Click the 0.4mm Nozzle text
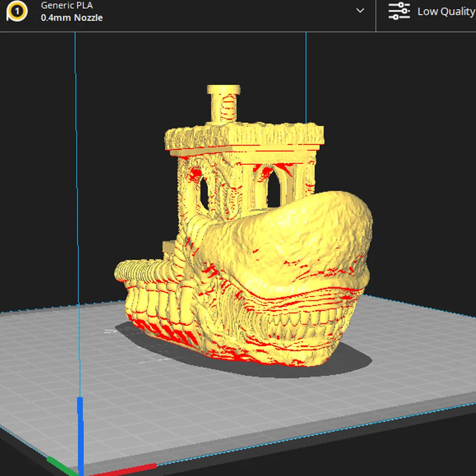Image resolution: width=476 pixels, height=476 pixels. 72,18
